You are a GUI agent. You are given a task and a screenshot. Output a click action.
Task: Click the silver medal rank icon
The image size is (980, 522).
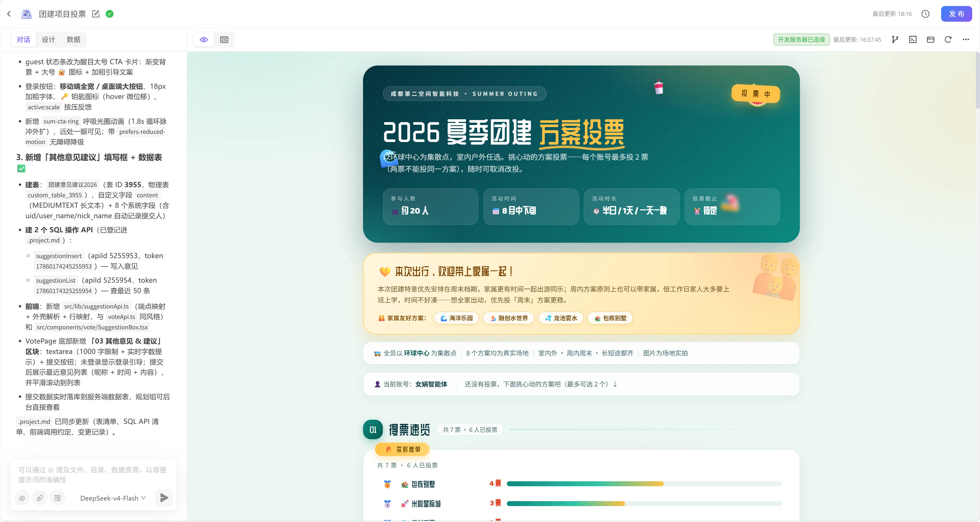(x=387, y=504)
